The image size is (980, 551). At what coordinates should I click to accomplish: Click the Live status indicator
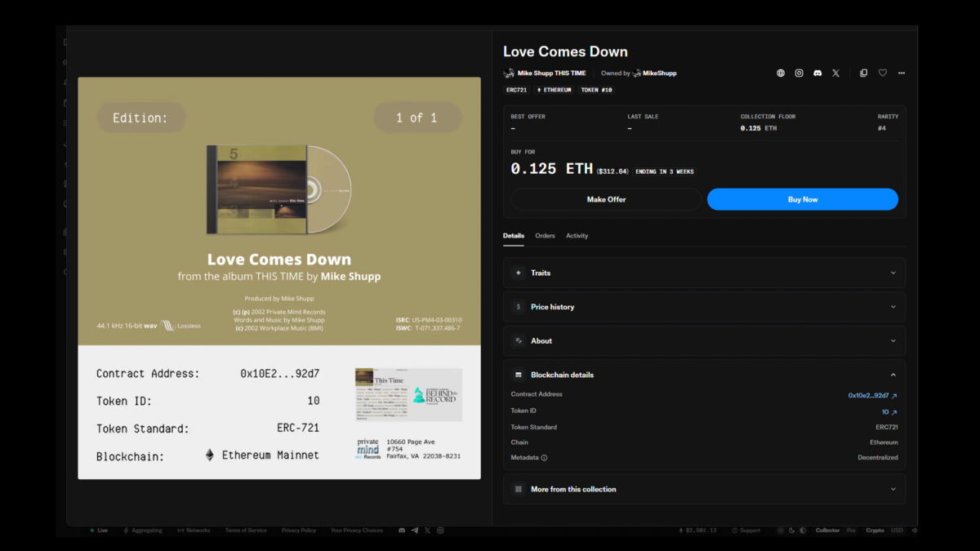pos(99,531)
